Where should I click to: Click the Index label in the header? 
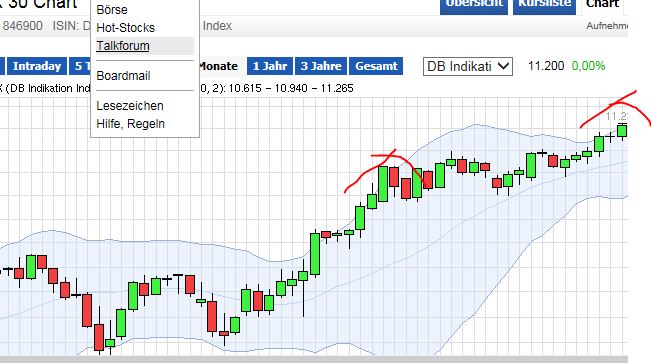pyautogui.click(x=217, y=26)
